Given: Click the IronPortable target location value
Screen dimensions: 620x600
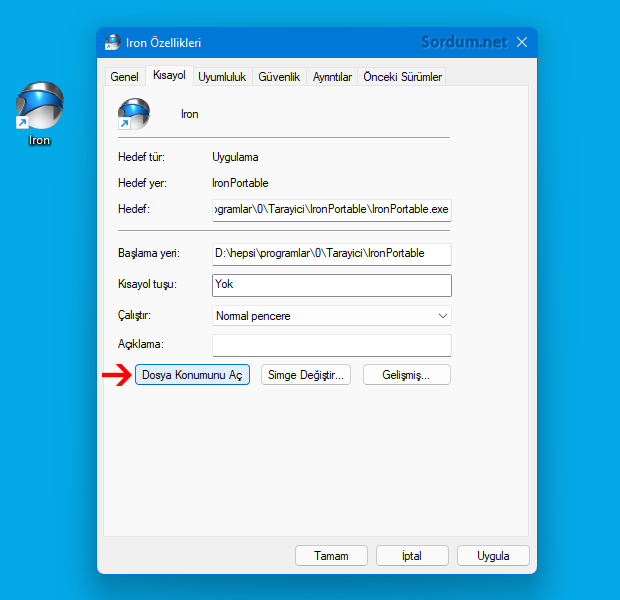Looking at the screenshot, I should click(x=240, y=183).
